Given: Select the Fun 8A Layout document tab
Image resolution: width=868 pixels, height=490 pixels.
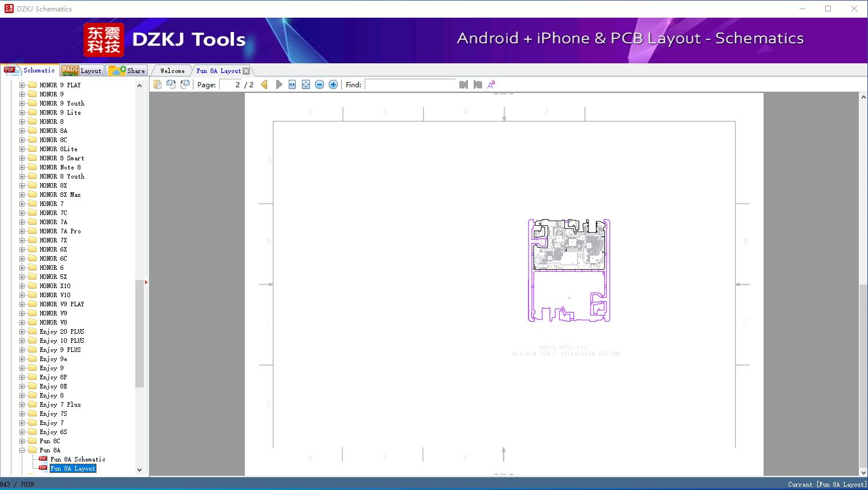Looking at the screenshot, I should [219, 71].
